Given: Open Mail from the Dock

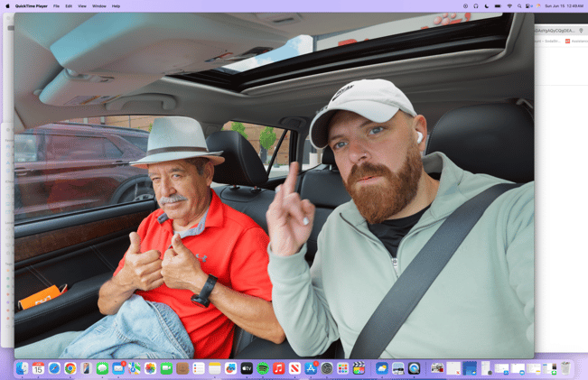Looking at the screenshot, I should (x=118, y=368).
